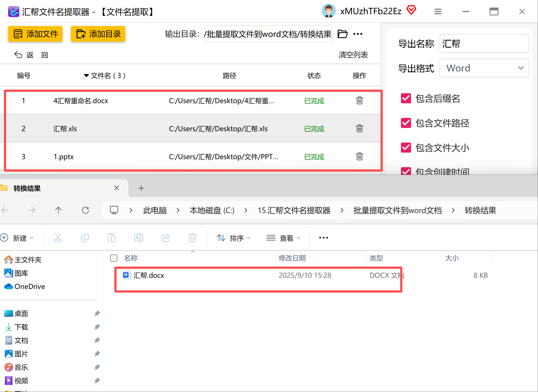538x392 pixels.
Task: Click the trash icon for 汇帮.xls
Action: point(359,129)
